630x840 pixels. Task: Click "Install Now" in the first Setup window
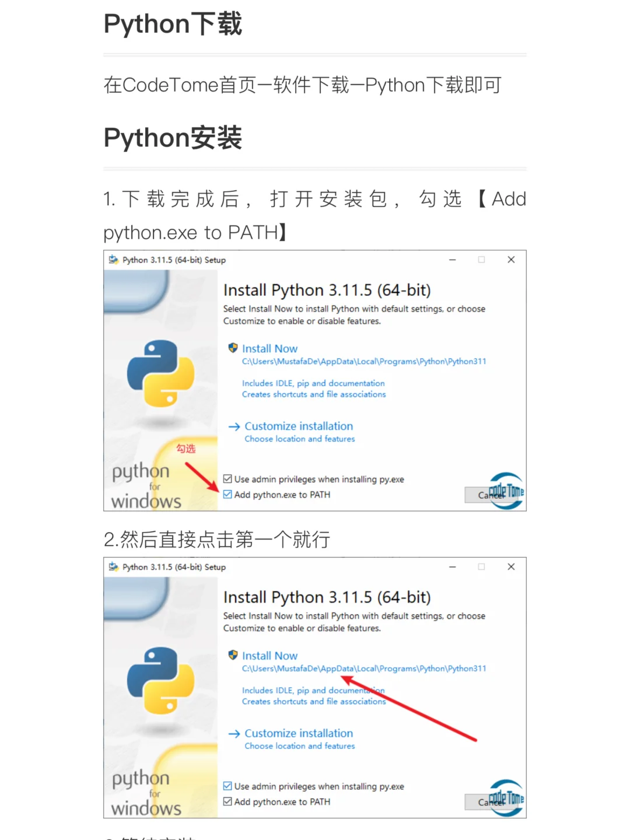coord(269,348)
